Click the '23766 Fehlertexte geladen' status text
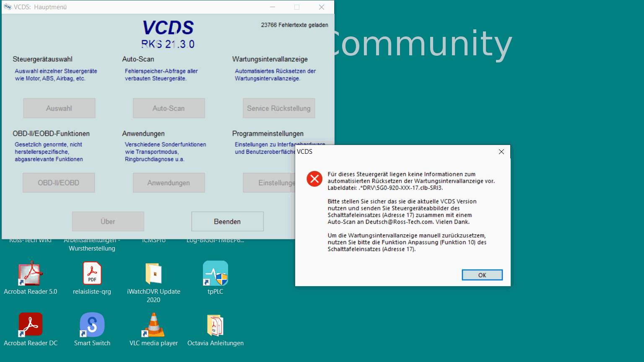The image size is (644, 362). [294, 25]
